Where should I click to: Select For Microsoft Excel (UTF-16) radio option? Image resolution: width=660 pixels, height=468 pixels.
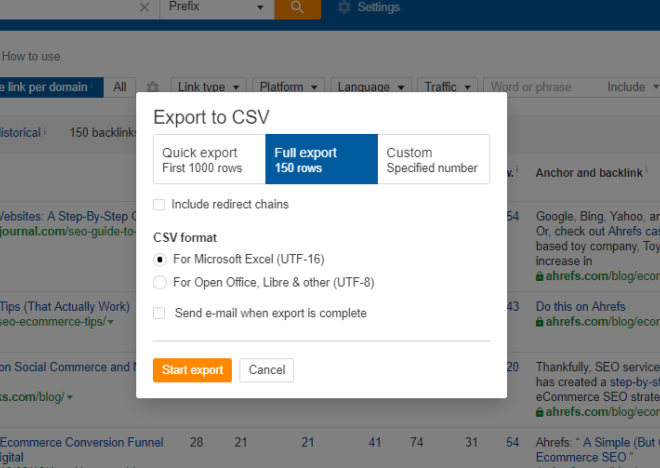tap(160, 259)
